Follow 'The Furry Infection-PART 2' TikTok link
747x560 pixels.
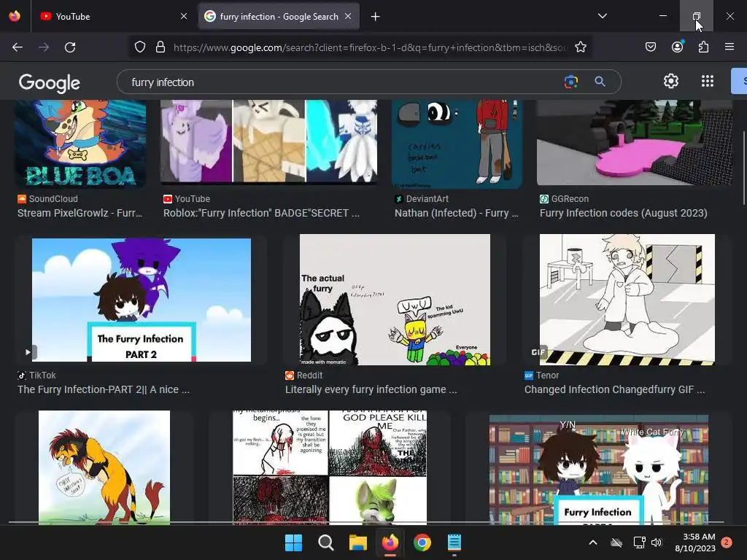click(x=104, y=389)
